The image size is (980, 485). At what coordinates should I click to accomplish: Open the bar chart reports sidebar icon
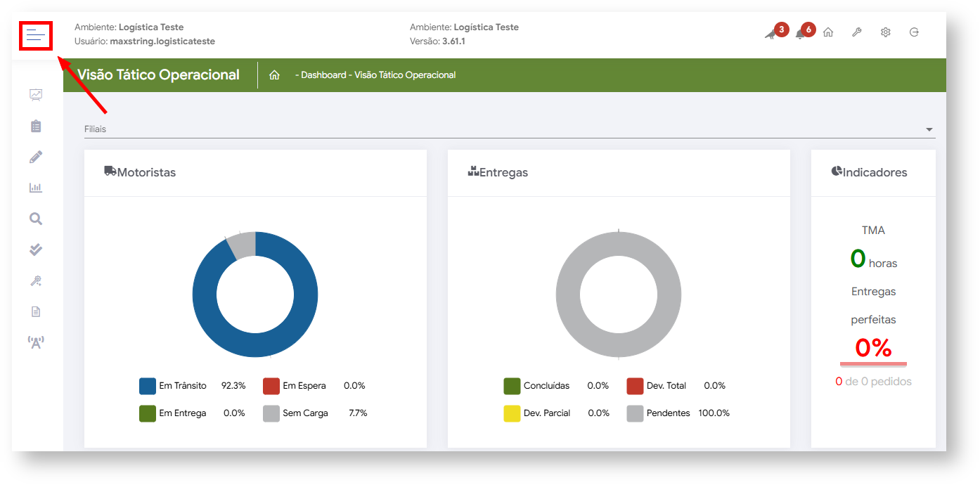click(36, 188)
